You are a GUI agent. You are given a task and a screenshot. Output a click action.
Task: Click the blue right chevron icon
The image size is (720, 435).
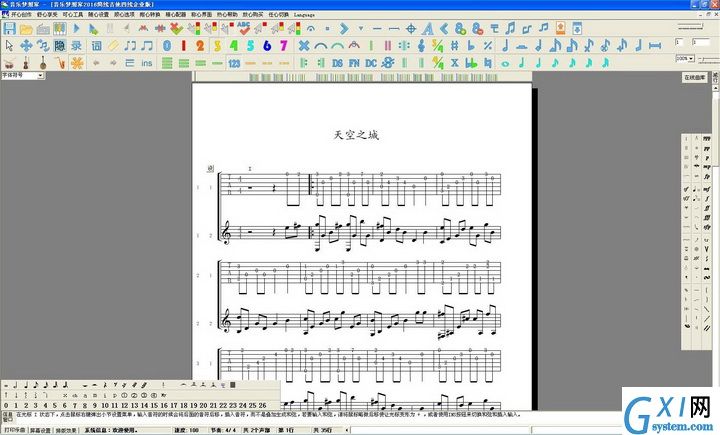coord(344,29)
